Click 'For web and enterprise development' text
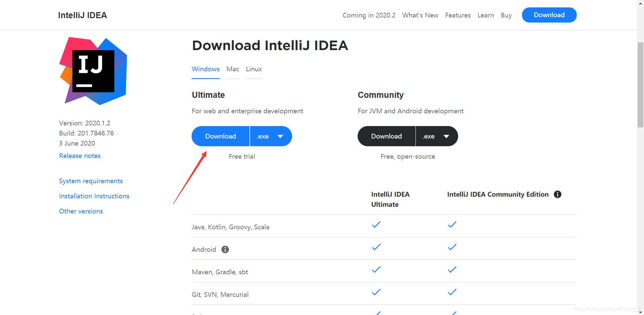 pyautogui.click(x=247, y=111)
